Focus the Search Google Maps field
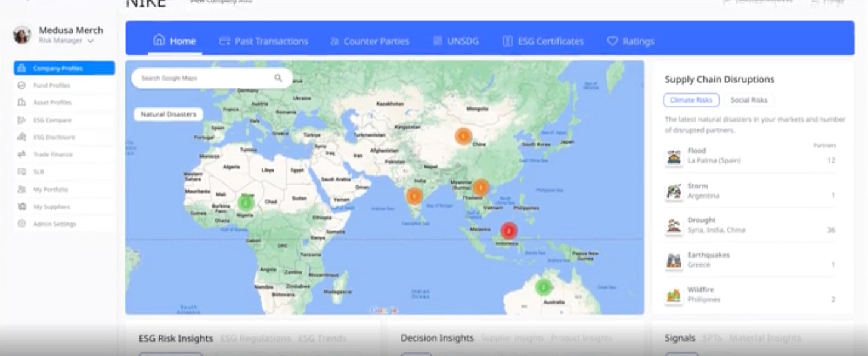 [x=212, y=78]
